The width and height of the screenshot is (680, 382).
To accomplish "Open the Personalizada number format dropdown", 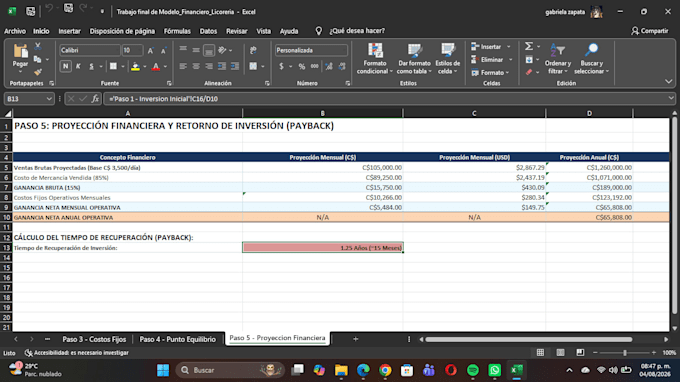I will click(311, 50).
